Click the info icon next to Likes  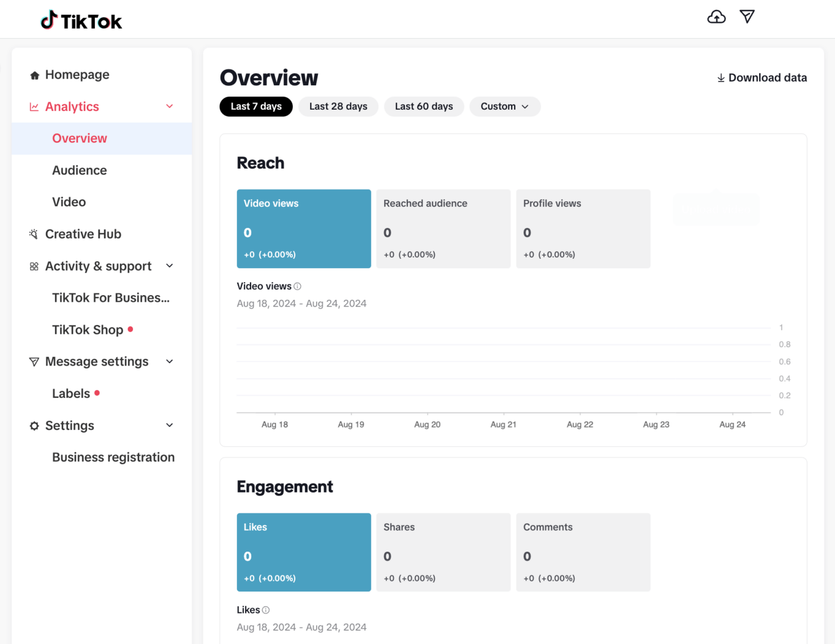(265, 609)
